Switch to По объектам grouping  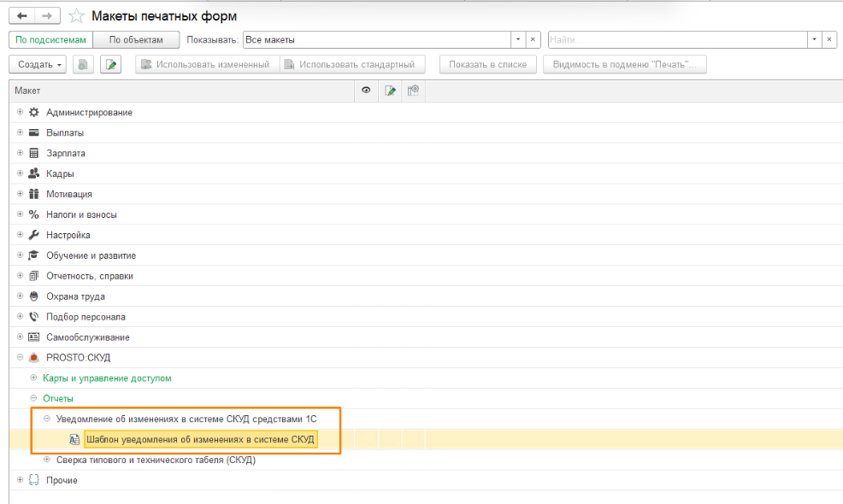coord(136,40)
